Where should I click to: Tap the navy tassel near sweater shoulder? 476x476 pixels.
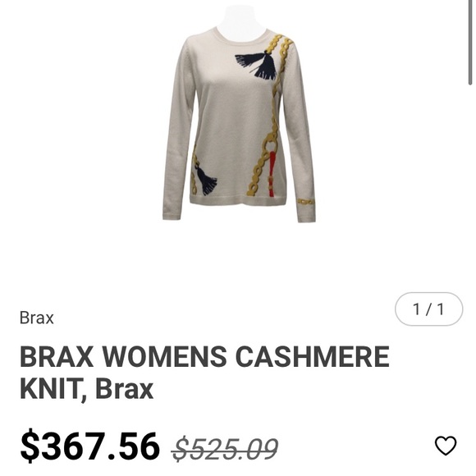point(257,65)
